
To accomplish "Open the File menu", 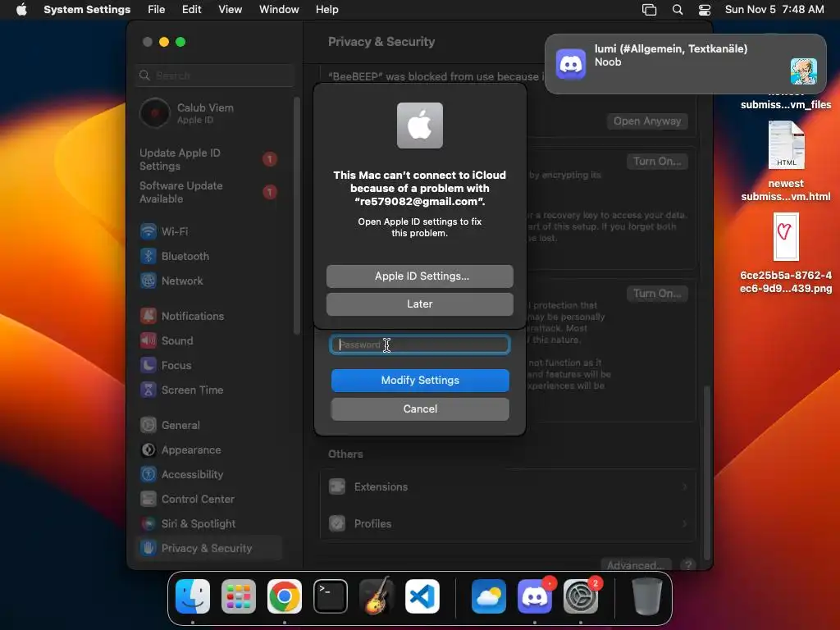I will pos(157,10).
